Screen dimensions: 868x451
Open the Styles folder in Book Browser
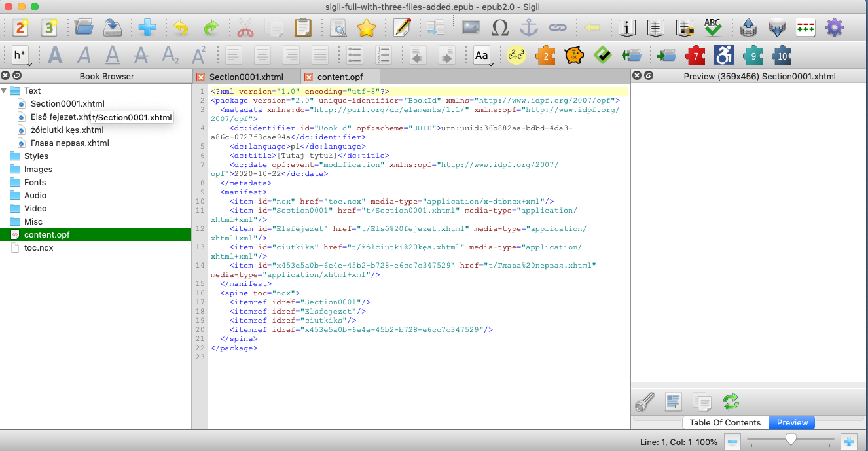click(36, 156)
